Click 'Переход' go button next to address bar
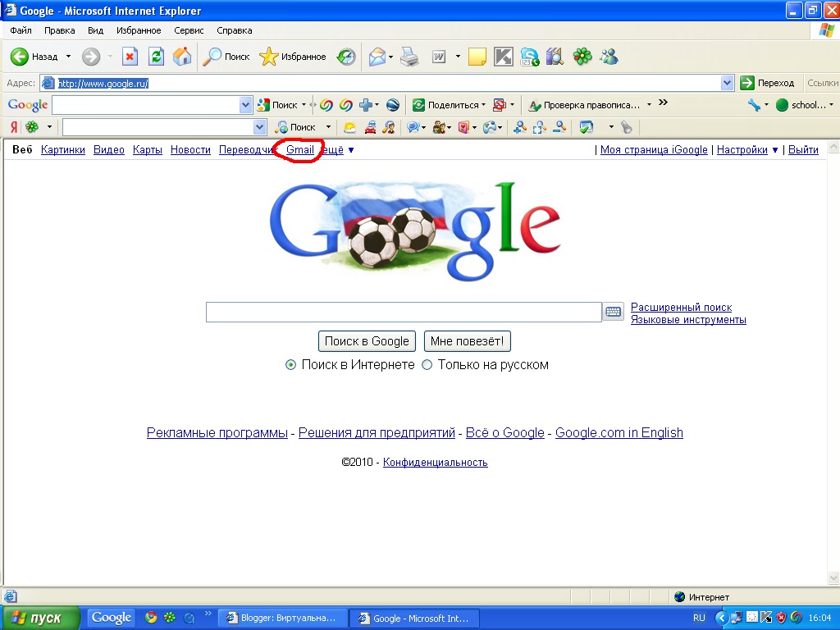 (x=768, y=83)
